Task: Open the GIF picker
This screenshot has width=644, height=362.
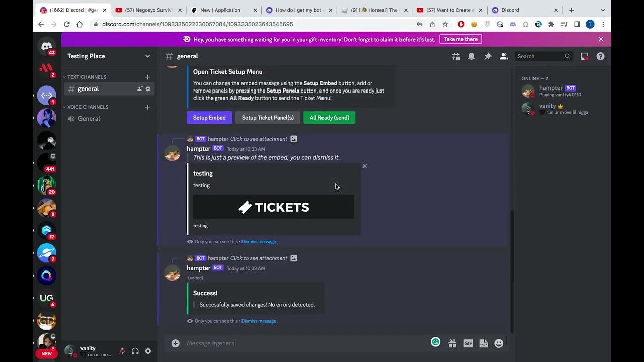Action: click(468, 343)
